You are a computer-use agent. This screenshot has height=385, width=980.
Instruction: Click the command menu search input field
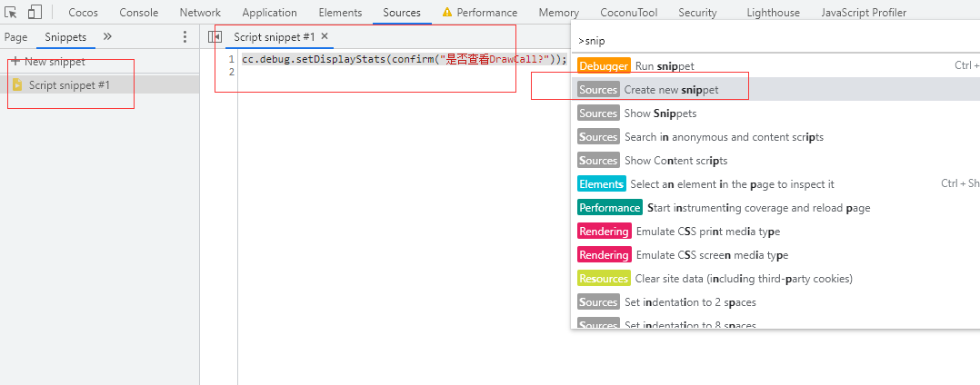[x=773, y=41]
